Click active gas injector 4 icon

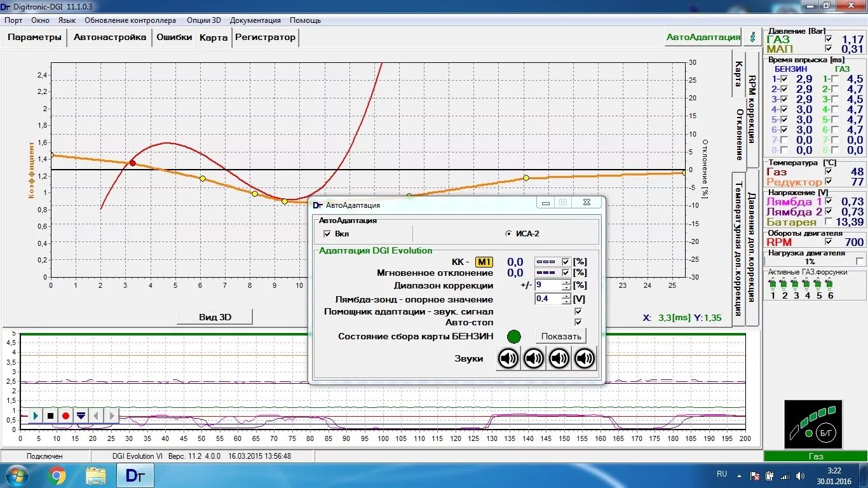coord(808,285)
